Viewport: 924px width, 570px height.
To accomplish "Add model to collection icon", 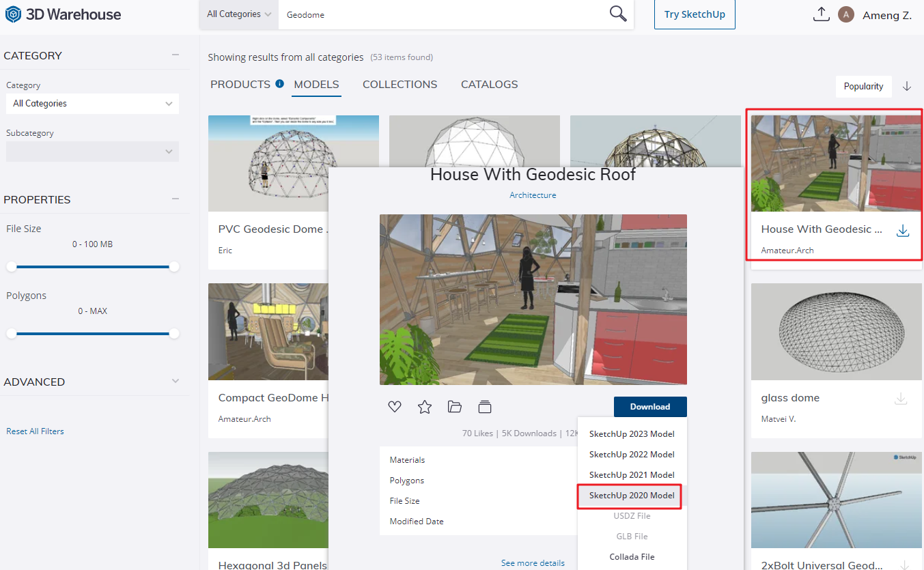I will [x=485, y=407].
